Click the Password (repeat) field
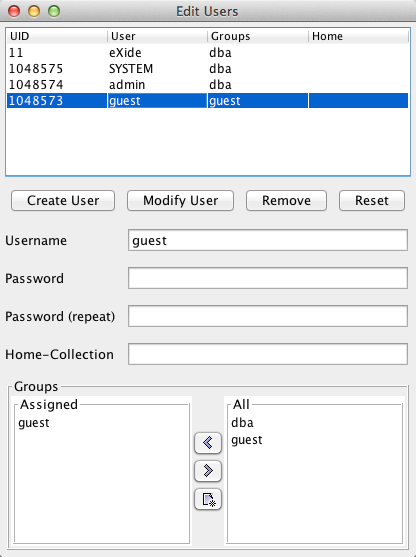 coord(268,316)
